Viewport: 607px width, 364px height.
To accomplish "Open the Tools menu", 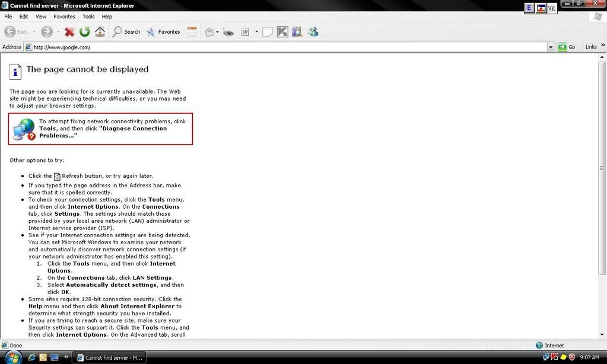I will pyautogui.click(x=88, y=17).
